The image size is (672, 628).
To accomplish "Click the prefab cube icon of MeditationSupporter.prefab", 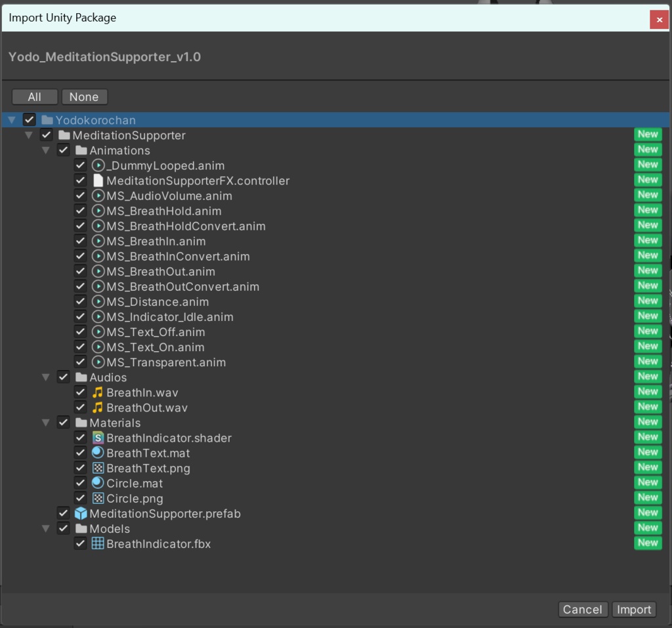I will 81,514.
